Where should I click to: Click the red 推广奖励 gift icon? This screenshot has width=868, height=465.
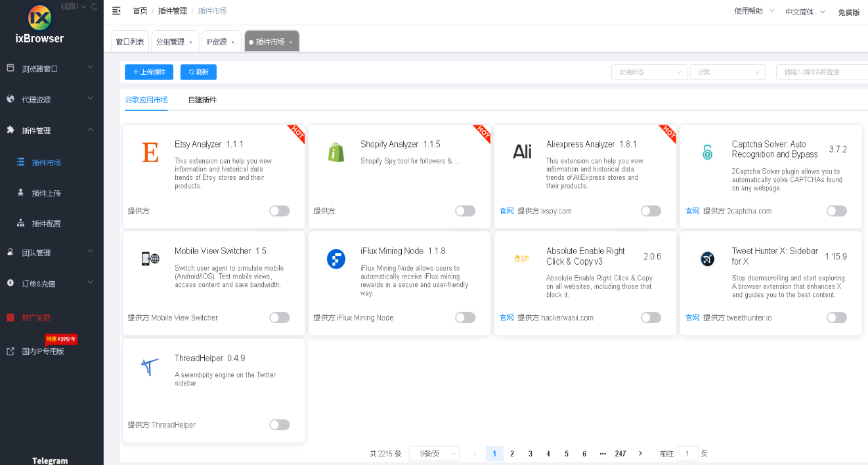[11, 317]
